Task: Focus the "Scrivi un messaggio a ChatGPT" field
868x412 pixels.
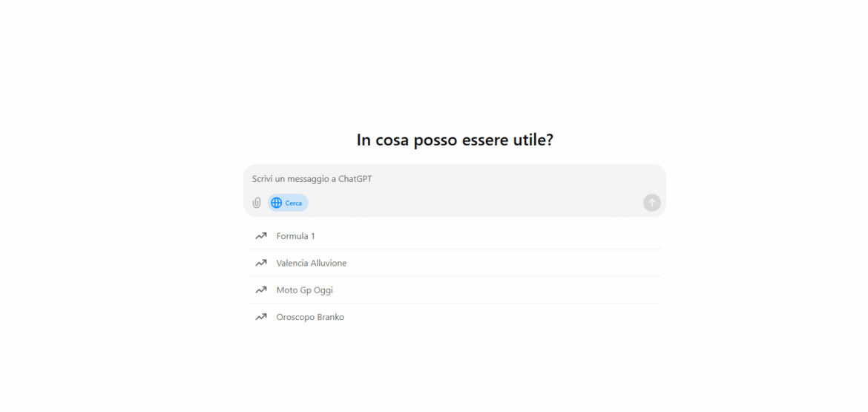Action: 445,179
